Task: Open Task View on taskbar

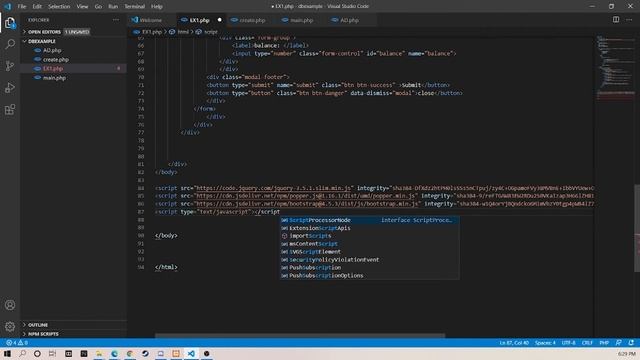Action: 52,353
